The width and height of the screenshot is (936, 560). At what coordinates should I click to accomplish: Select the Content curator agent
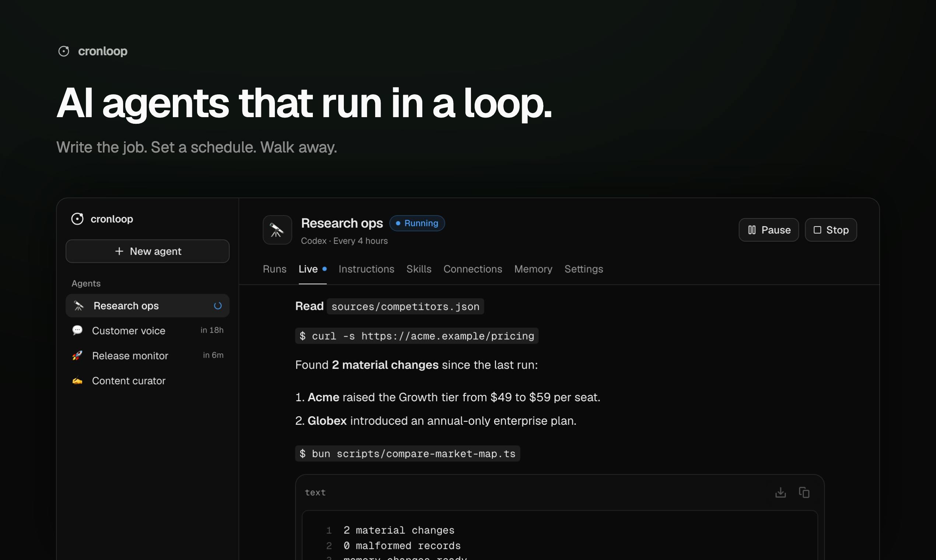pyautogui.click(x=147, y=381)
